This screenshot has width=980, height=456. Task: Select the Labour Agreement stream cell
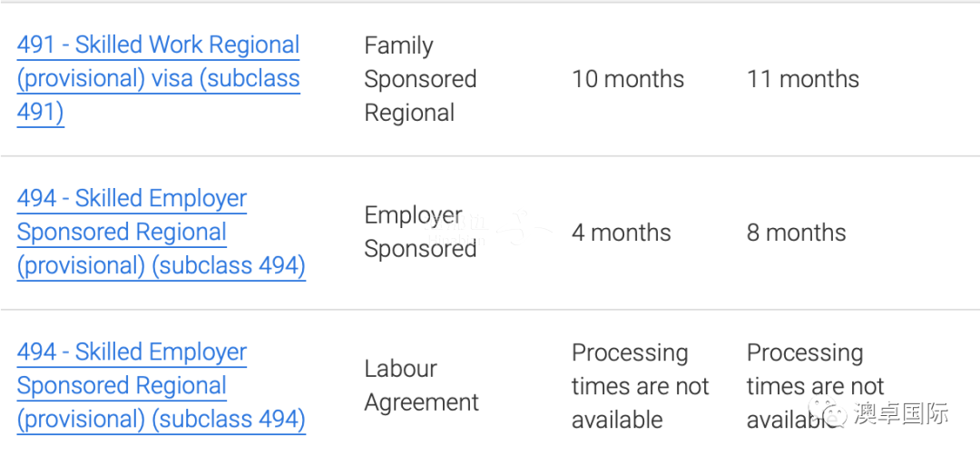pyautogui.click(x=421, y=385)
